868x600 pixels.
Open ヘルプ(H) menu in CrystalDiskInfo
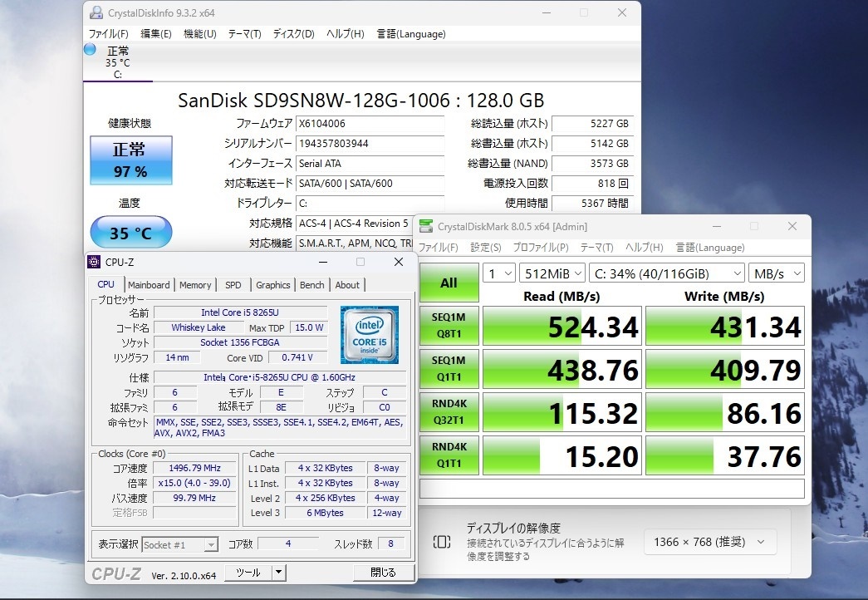point(346,34)
